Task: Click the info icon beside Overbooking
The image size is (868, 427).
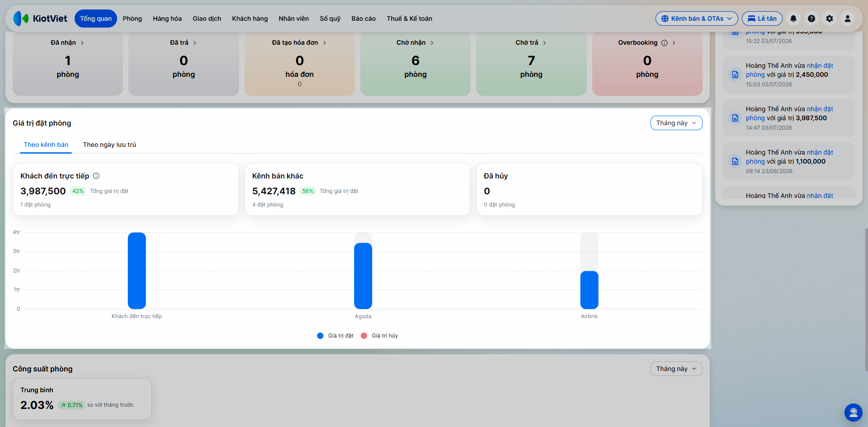Action: (664, 43)
